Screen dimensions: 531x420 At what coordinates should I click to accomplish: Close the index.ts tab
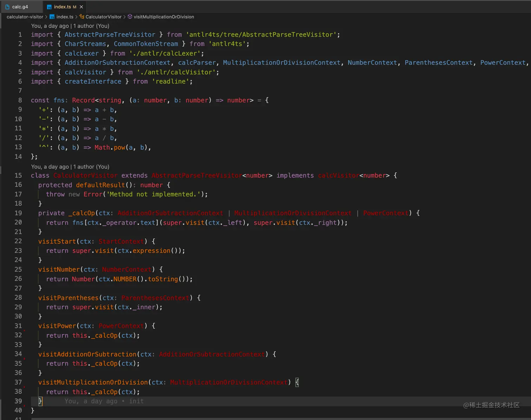click(x=81, y=7)
